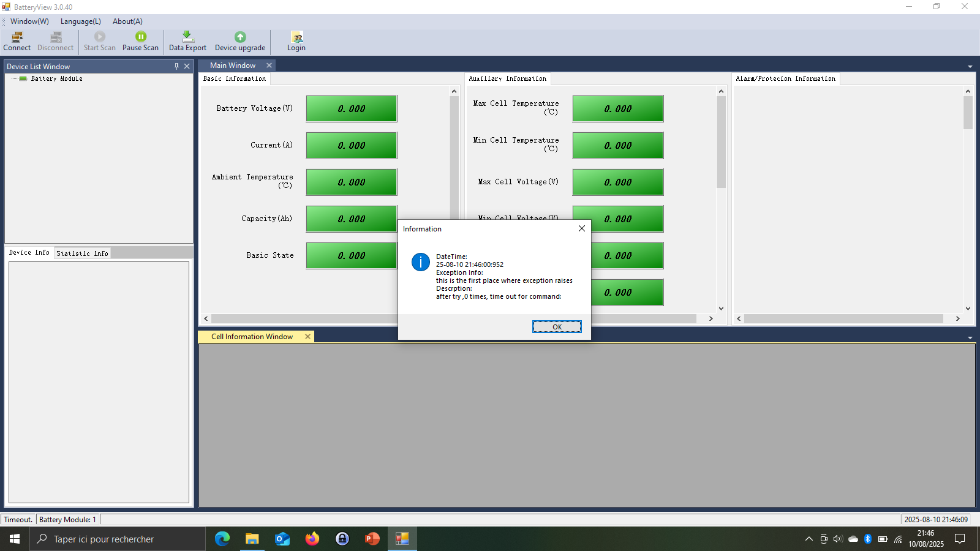Show hidden system tray icons
This screenshot has height=551, width=980.
809,539
